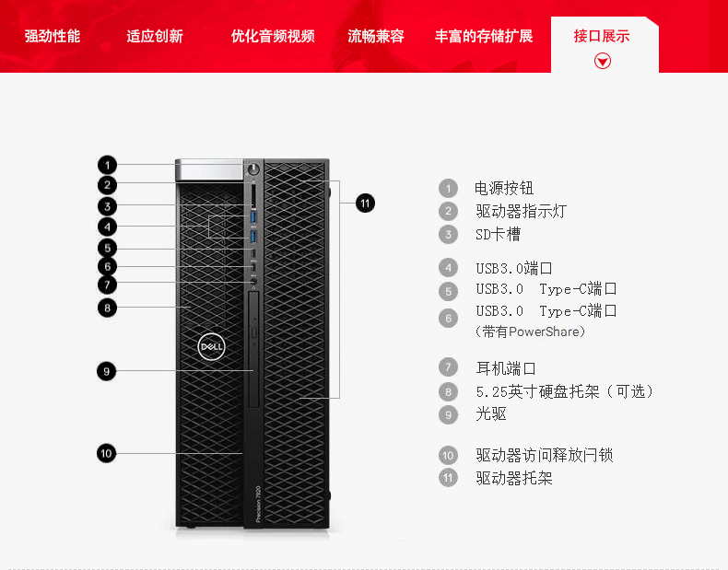Click black callout marker 7 beside headphone jack
728x570 pixels.
pyautogui.click(x=107, y=285)
